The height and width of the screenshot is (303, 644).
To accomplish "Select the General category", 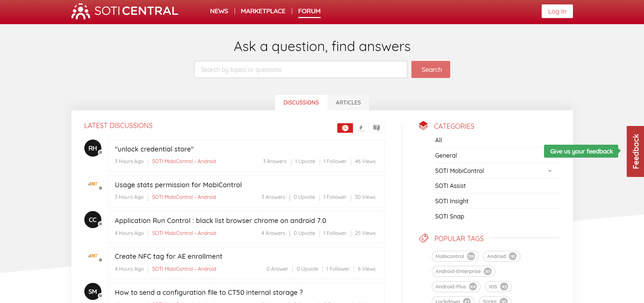I will click(446, 155).
